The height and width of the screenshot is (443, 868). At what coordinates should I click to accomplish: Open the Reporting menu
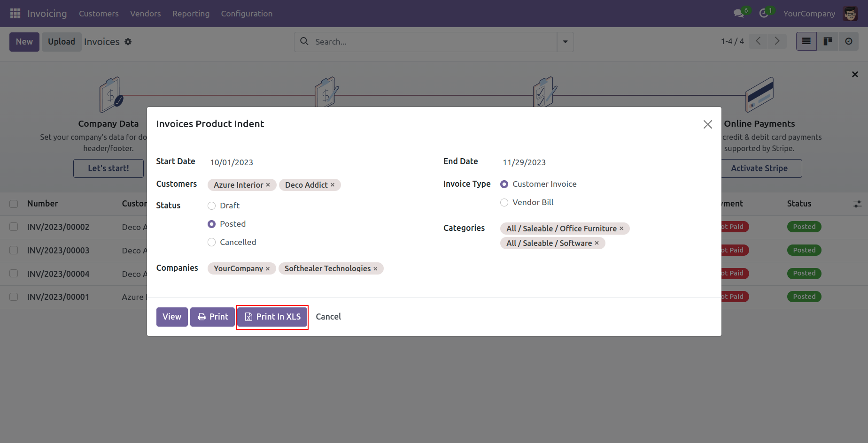tap(191, 14)
